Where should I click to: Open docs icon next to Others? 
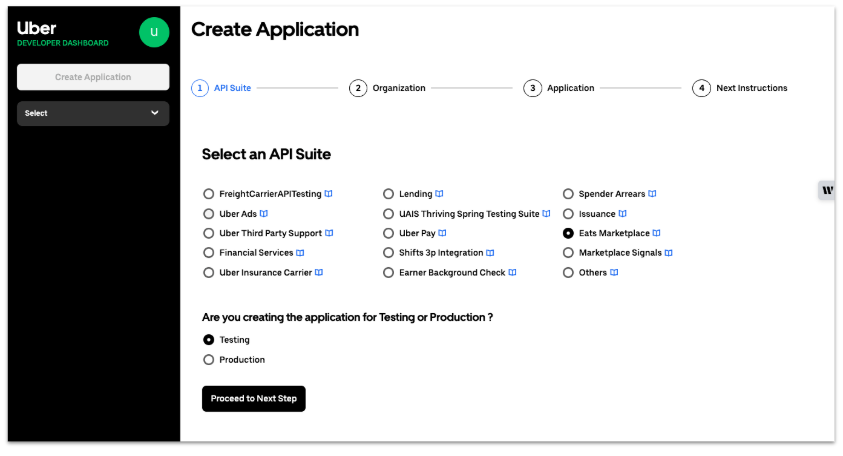point(614,273)
